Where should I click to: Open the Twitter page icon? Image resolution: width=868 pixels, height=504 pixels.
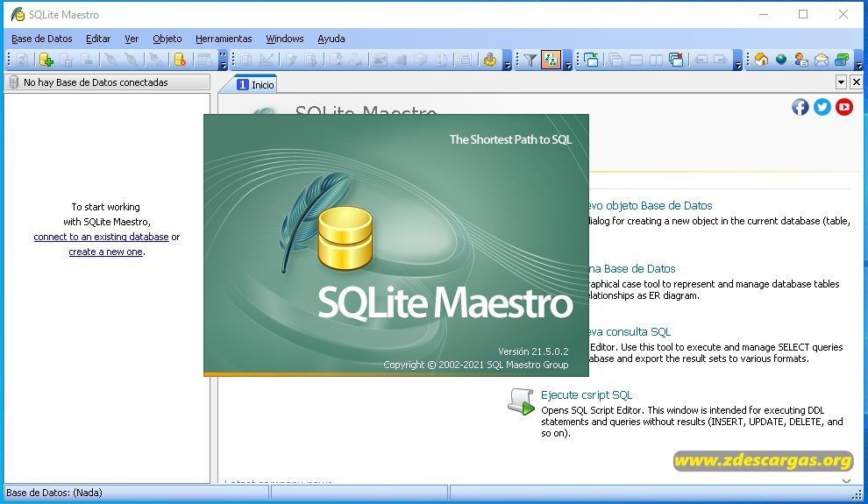point(822,107)
